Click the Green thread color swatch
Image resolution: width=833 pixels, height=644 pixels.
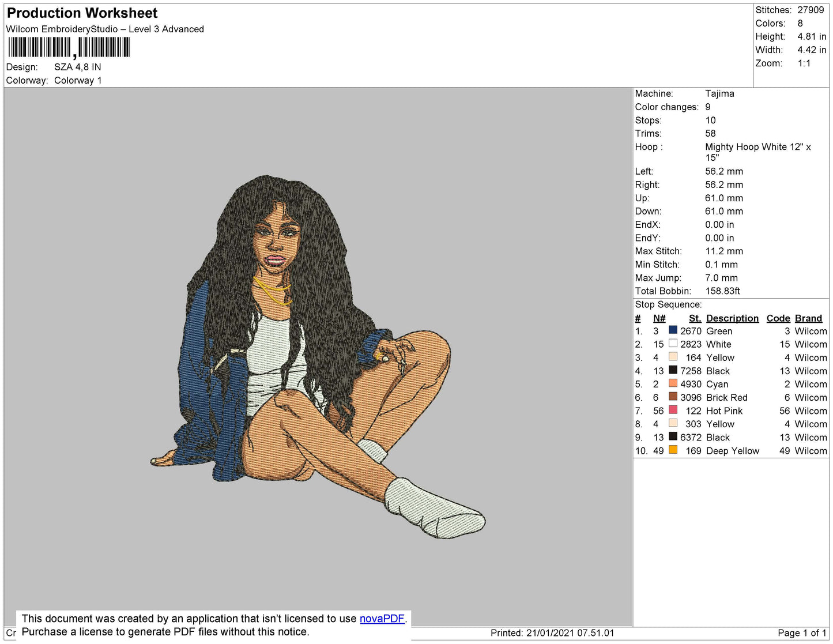pos(673,331)
